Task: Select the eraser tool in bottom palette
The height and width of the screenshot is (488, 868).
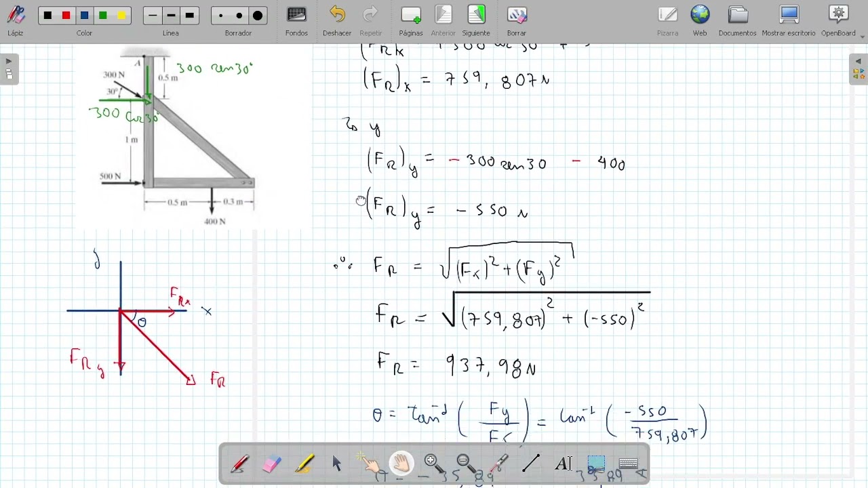Action: tap(272, 464)
